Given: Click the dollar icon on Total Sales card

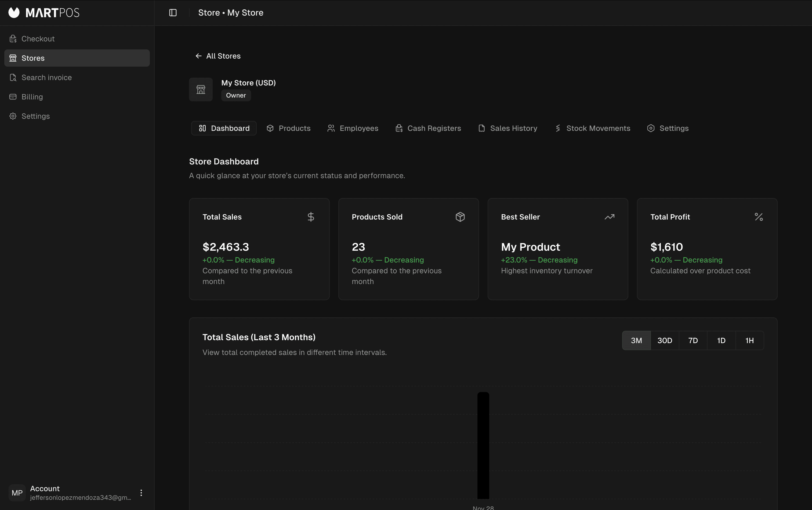Looking at the screenshot, I should [x=311, y=217].
